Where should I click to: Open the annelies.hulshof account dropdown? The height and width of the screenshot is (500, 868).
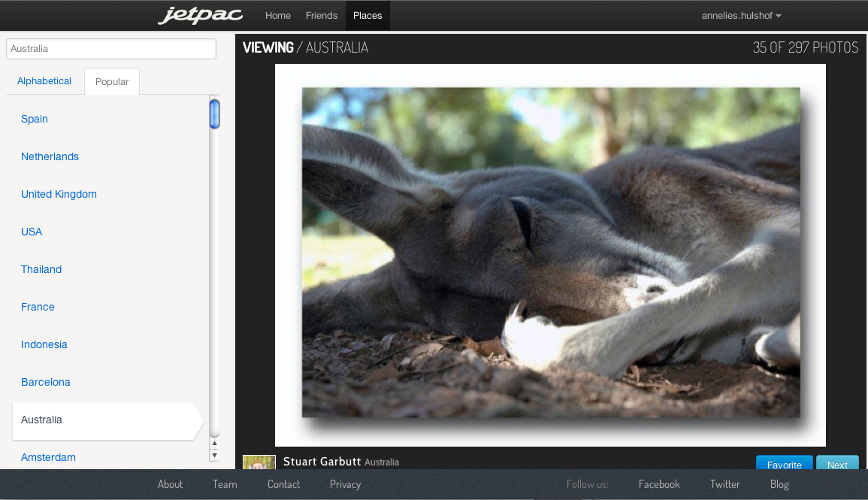(741, 16)
